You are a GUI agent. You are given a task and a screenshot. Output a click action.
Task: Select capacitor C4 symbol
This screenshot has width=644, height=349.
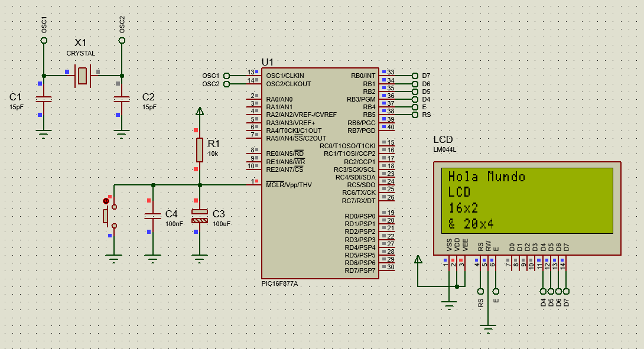pos(153,216)
